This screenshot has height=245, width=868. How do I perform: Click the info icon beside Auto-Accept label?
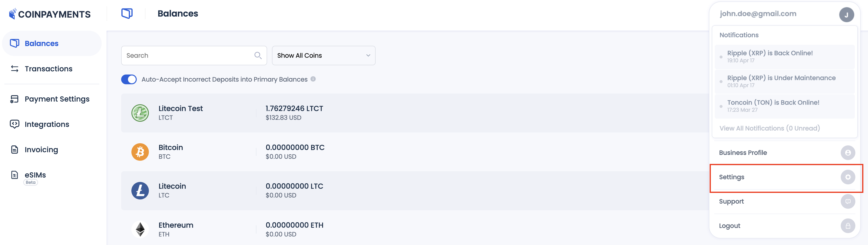pos(313,79)
